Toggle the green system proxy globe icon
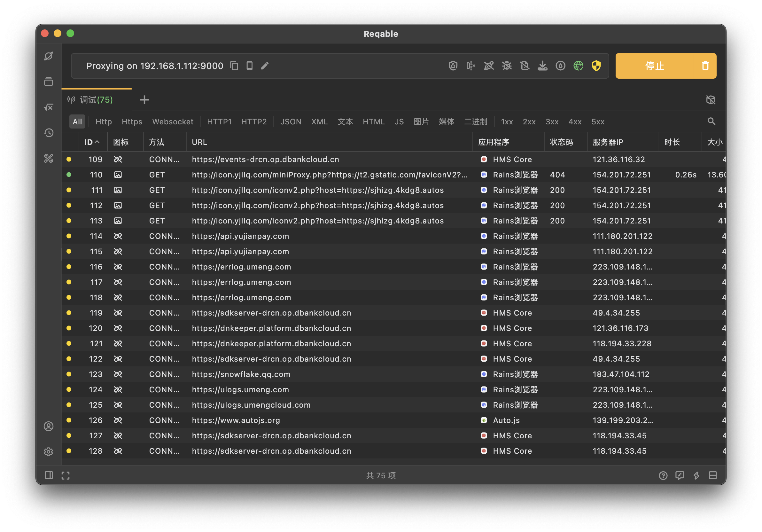 (x=579, y=66)
